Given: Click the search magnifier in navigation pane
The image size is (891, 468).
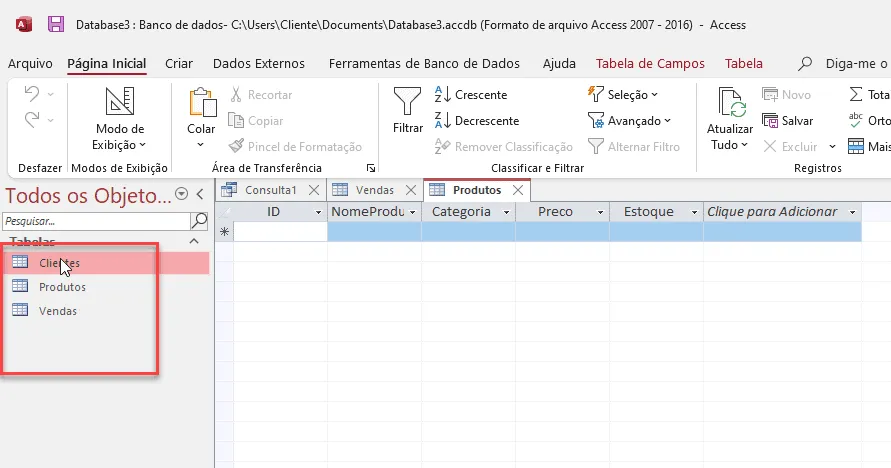Looking at the screenshot, I should (199, 221).
